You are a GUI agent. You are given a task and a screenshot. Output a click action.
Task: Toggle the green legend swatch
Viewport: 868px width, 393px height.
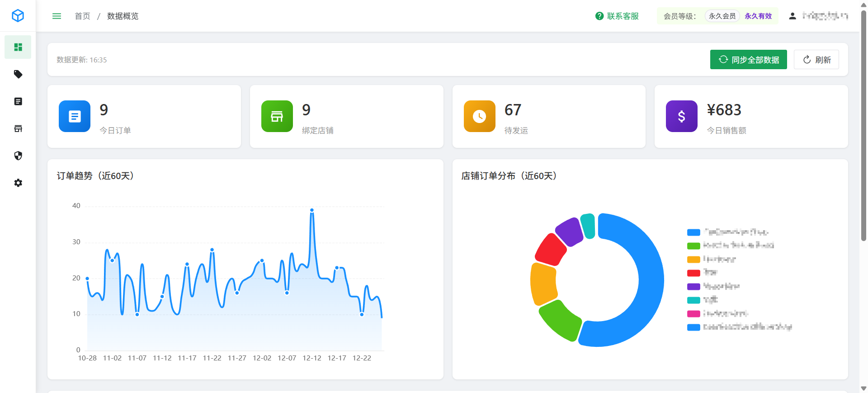(693, 246)
